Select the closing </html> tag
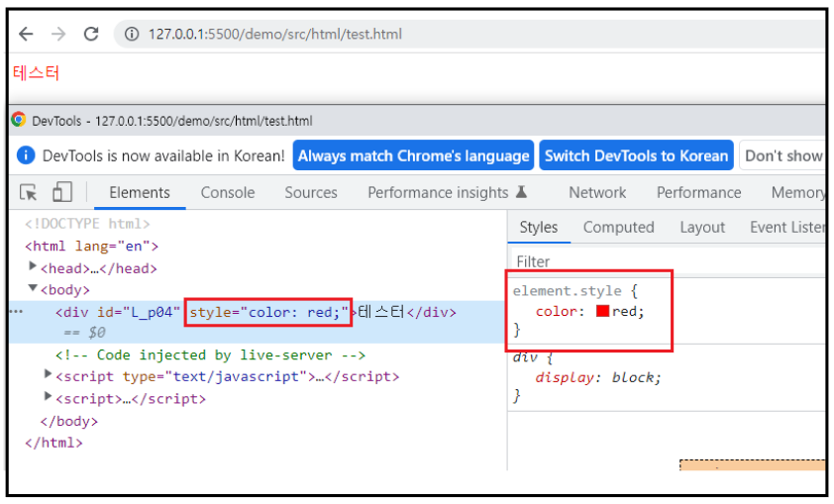 [x=53, y=443]
